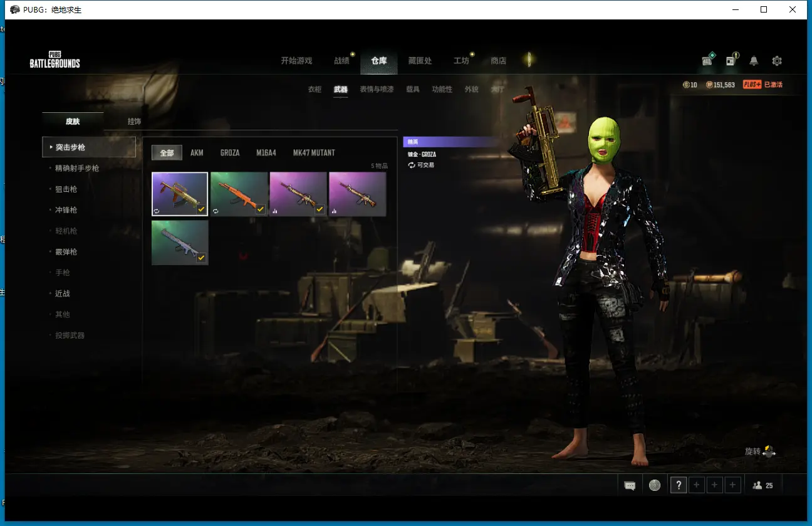Viewport: 812px width, 526px height.
Task: Click the circular target icon in bottom bar
Action: (655, 485)
